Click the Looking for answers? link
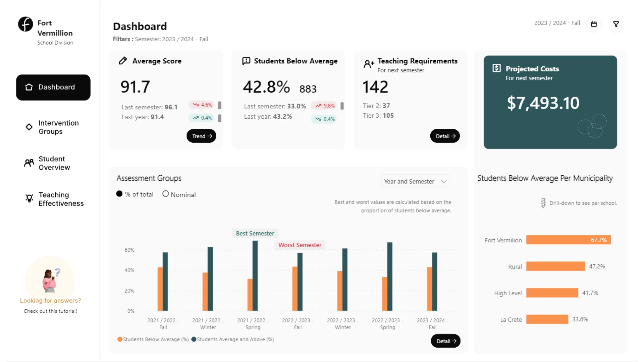This screenshot has height=362, width=644. (x=50, y=301)
